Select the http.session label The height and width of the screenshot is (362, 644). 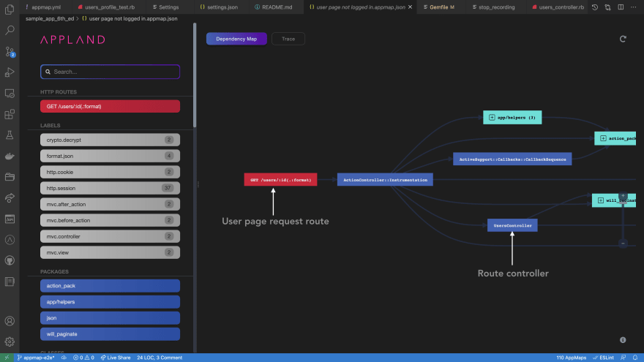tap(110, 188)
